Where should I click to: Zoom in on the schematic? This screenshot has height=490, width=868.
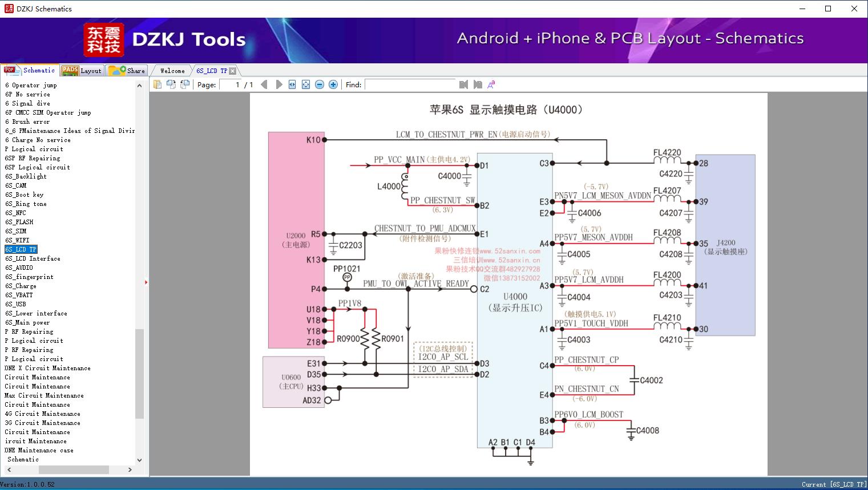click(333, 84)
